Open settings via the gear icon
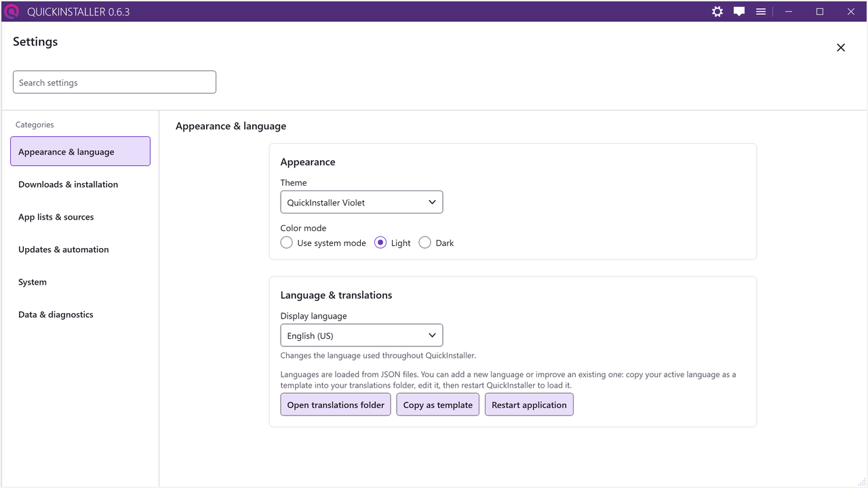868x488 pixels. 717,12
